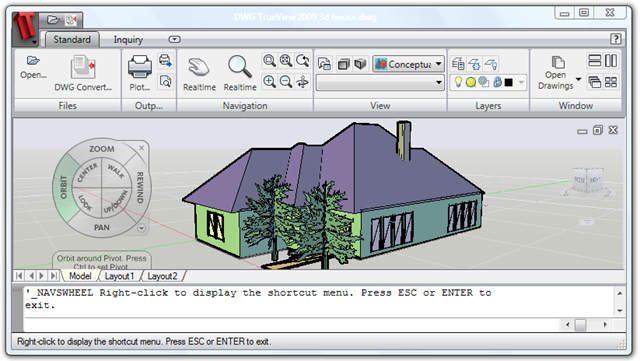Activate Realtime Pan hand tool
The width and height of the screenshot is (640, 361).
[199, 74]
